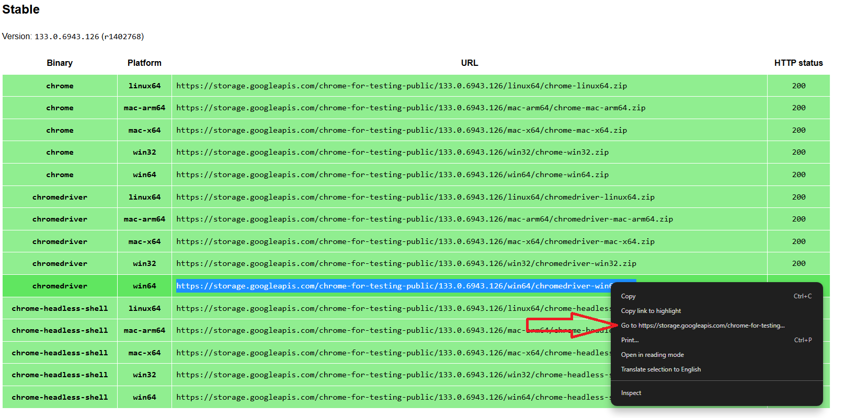Click the 'Binary' column header
This screenshot has height=418, width=868.
tap(60, 63)
